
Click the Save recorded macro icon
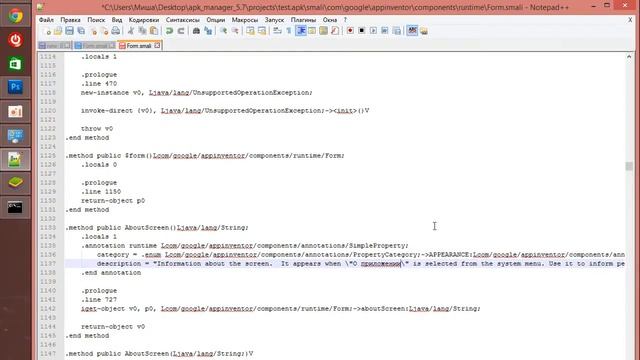[396, 31]
